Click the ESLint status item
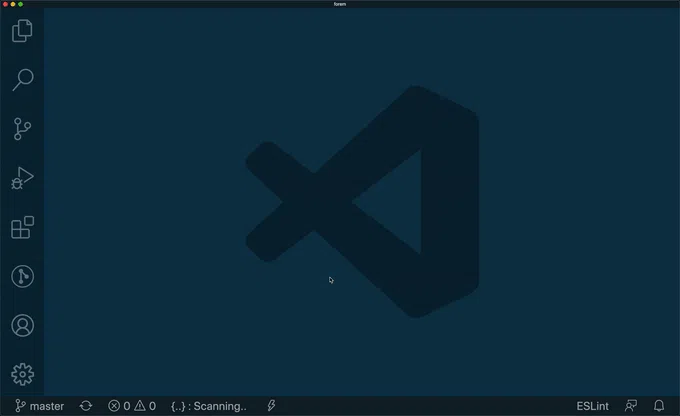Image resolution: width=680 pixels, height=416 pixels. [x=592, y=406]
